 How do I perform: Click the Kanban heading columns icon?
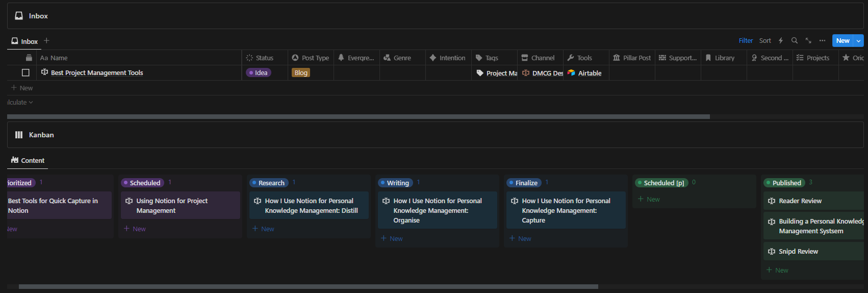point(19,135)
